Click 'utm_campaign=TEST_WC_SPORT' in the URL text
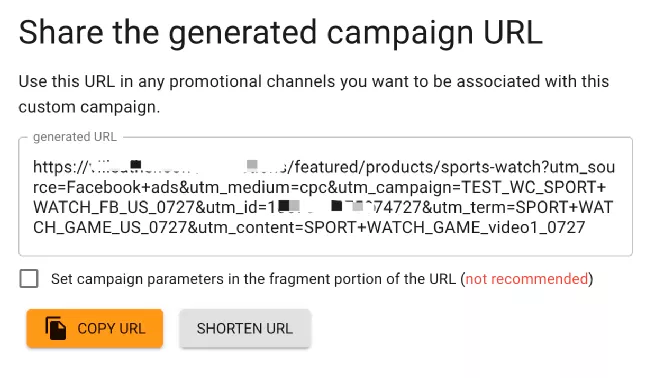Screen dimensions: 647x378 (x=460, y=187)
